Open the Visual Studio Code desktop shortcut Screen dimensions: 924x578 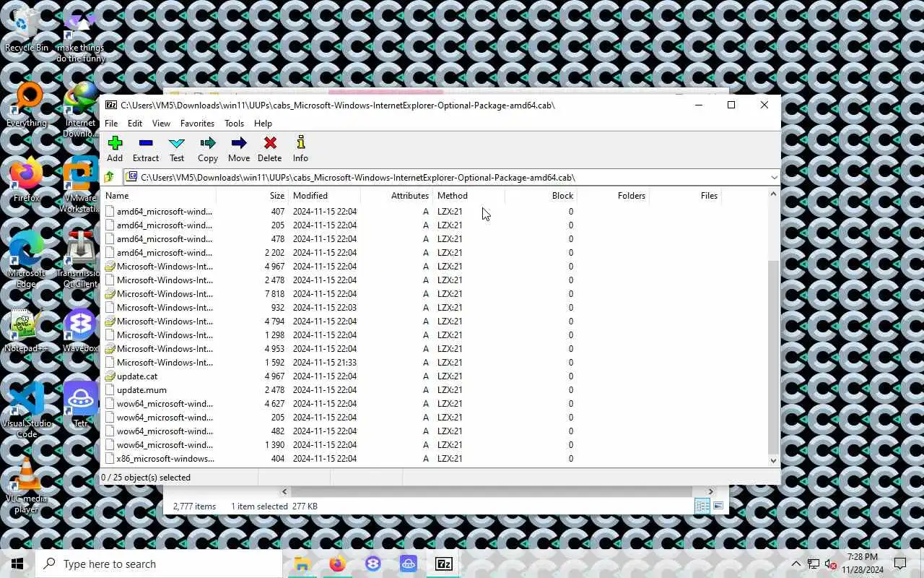[27, 410]
